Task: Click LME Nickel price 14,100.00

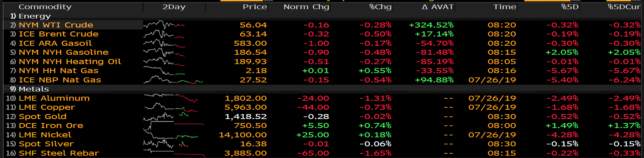Action: 243,135
